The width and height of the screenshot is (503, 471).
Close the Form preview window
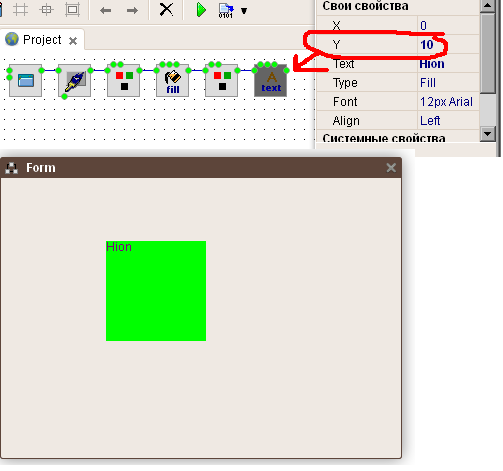pyautogui.click(x=391, y=168)
